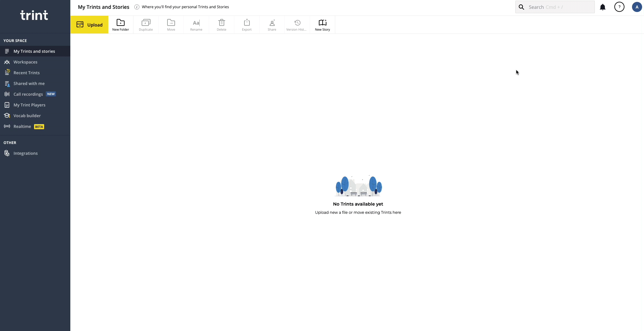The image size is (644, 331).
Task: Click into the Search field
Action: pyautogui.click(x=555, y=7)
